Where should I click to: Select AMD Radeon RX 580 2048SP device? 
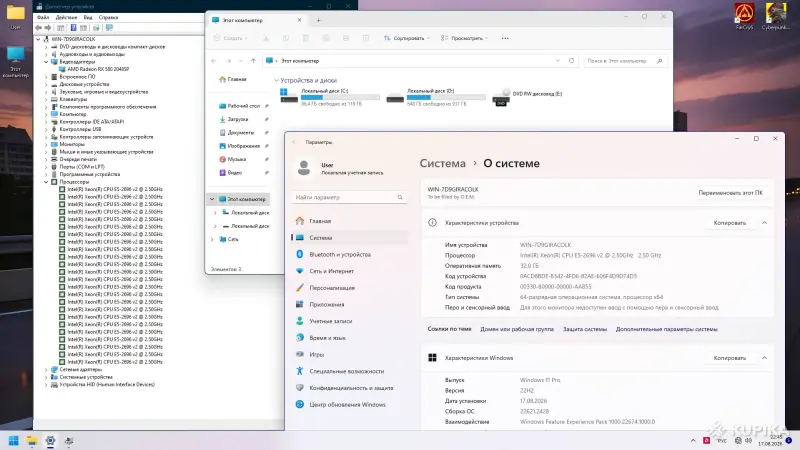[98, 69]
